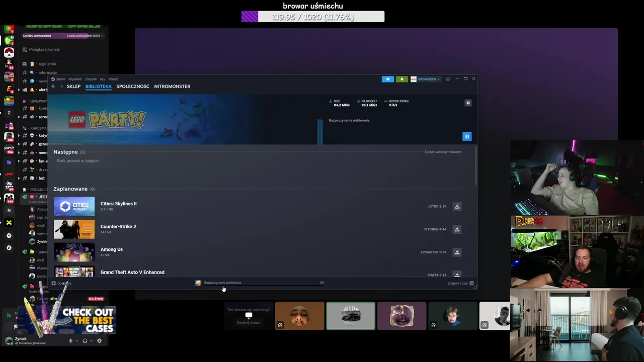Viewport: 644px width, 362px height.
Task: Open the informacje channel in Discord
Action: [48, 72]
